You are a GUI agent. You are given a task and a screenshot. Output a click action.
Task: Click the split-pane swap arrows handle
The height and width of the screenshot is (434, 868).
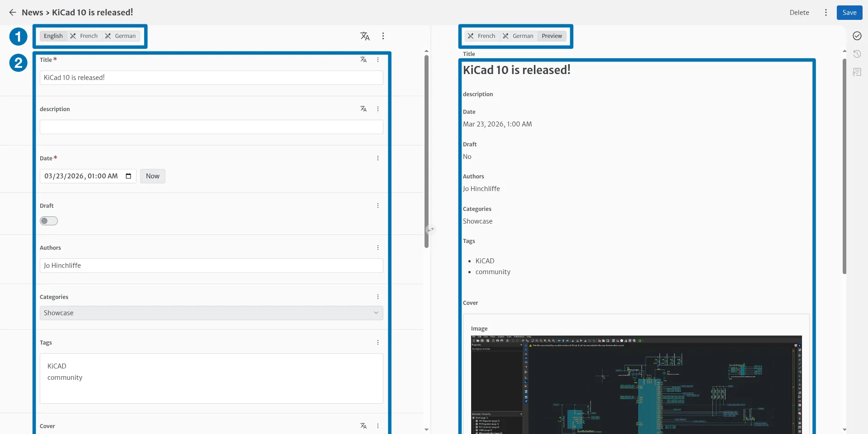point(431,230)
